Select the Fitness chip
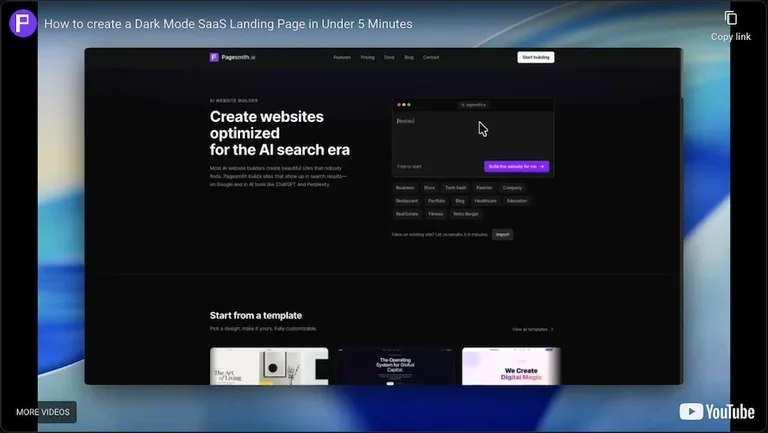768x433 pixels. tap(435, 214)
